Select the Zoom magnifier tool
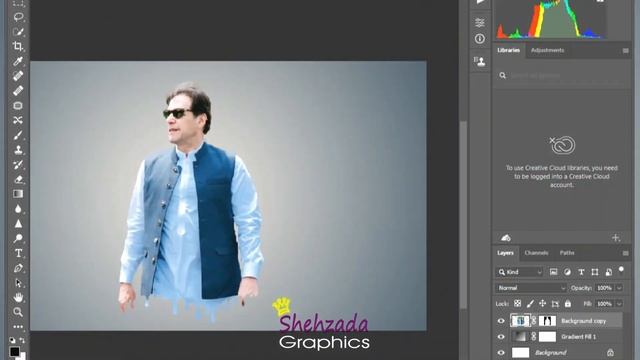 click(18, 312)
